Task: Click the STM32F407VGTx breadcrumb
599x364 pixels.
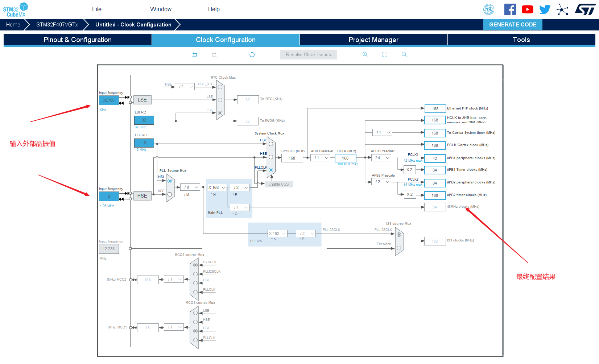Action: point(57,25)
